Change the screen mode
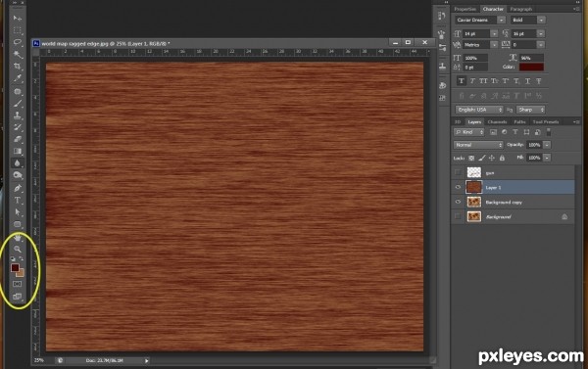Screen dimensions: 588x369 click(18, 297)
